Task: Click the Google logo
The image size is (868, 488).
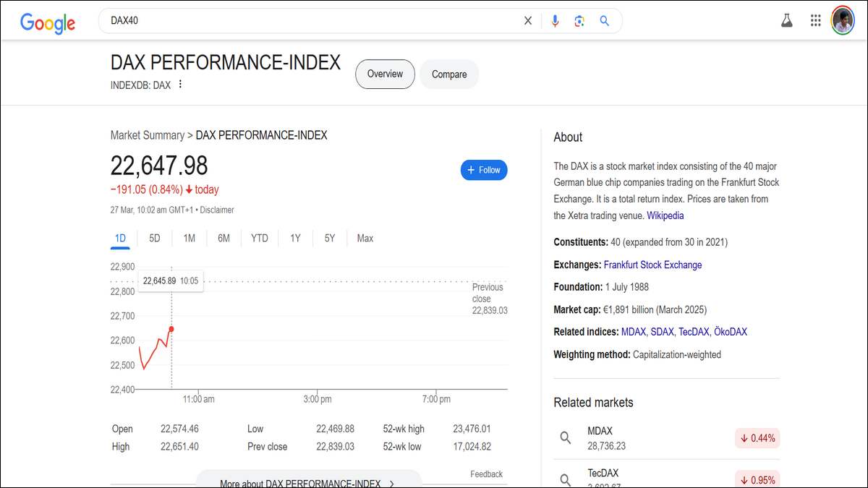Action: tap(48, 22)
